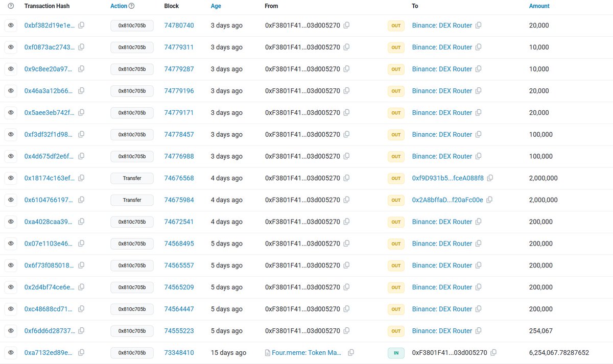This screenshot has width=613, height=364.
Task: Click Transfer action badge in block 74676568 row
Action: (x=132, y=178)
